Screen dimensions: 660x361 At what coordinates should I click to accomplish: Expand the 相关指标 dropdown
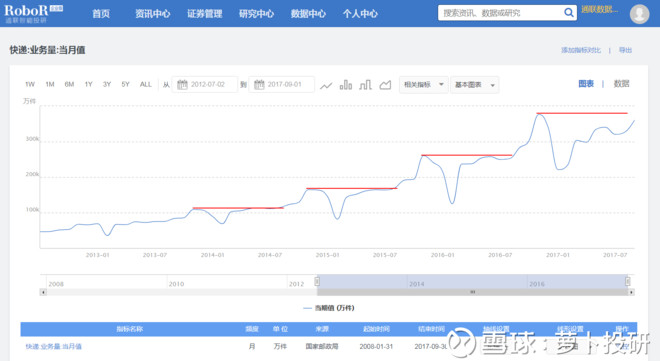tap(423, 85)
